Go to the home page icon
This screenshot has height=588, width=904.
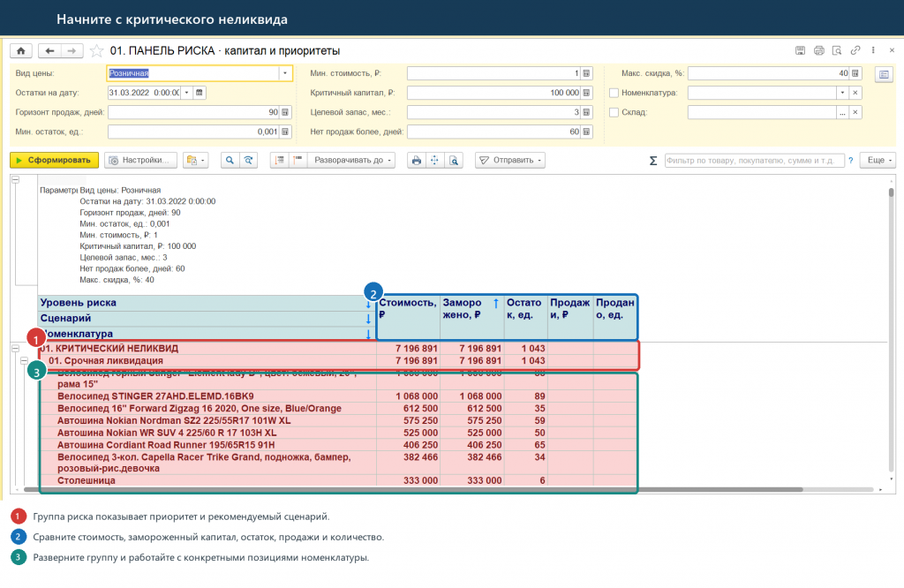coord(21,50)
